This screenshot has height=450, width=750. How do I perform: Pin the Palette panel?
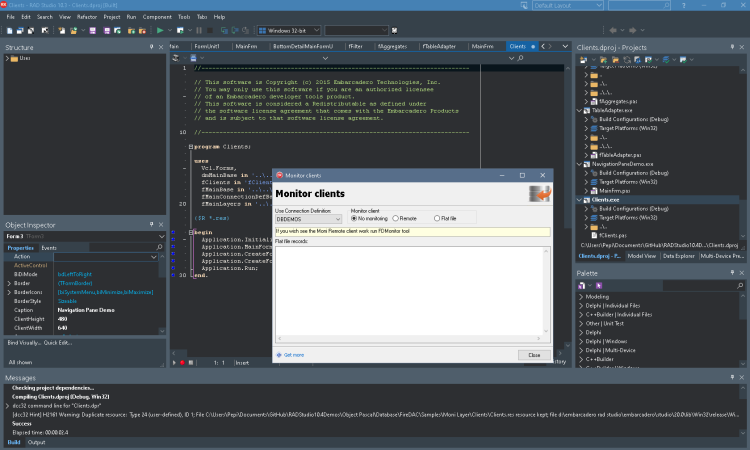click(x=732, y=273)
